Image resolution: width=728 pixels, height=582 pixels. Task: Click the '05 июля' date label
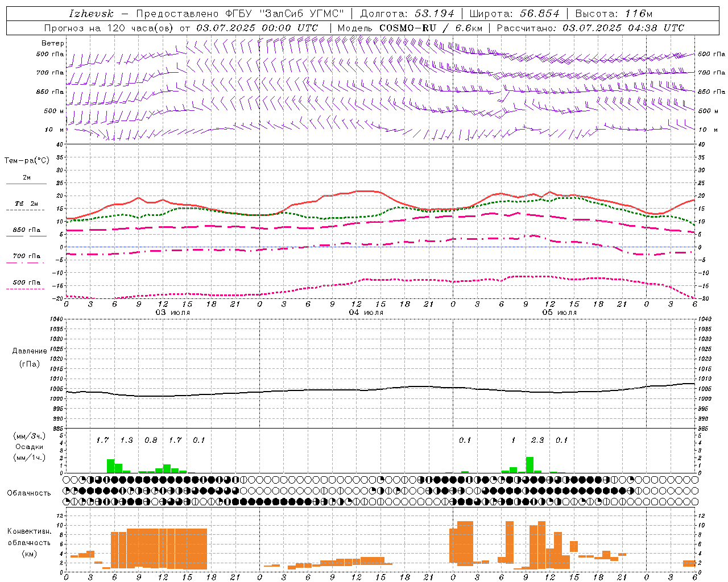(559, 313)
